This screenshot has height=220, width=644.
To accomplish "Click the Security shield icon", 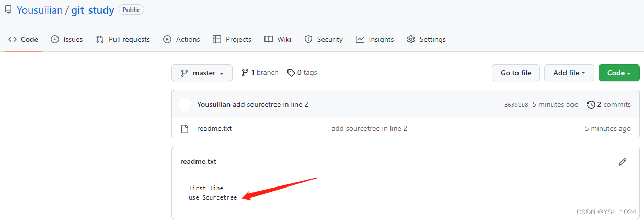I will (308, 39).
